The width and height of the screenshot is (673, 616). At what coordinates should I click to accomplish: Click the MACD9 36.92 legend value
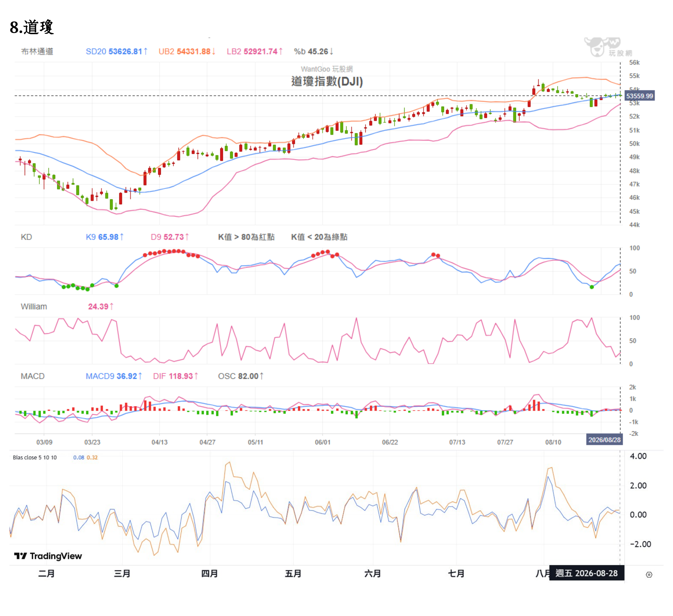click(114, 376)
